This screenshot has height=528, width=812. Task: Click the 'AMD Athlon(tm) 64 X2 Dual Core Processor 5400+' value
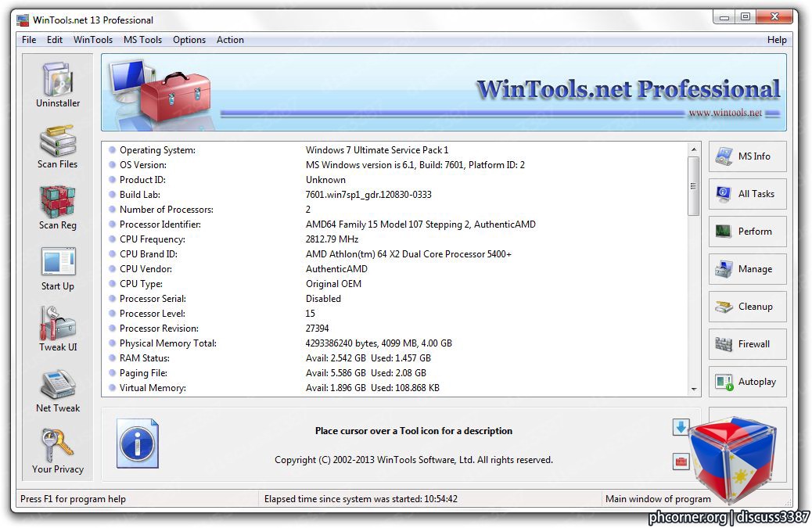pos(408,254)
